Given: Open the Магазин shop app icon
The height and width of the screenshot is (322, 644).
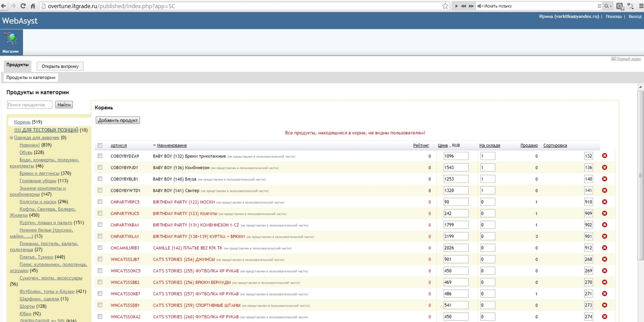Looking at the screenshot, I should 11,42.
